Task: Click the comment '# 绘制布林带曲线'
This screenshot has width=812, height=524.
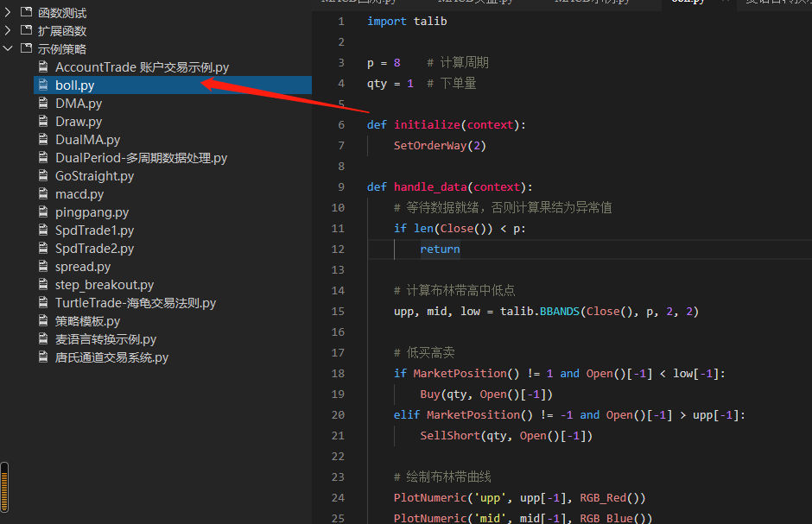Action: click(x=442, y=477)
